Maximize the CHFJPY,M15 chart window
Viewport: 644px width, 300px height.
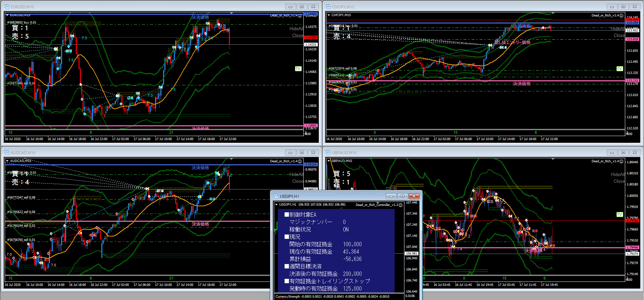[x=624, y=7]
